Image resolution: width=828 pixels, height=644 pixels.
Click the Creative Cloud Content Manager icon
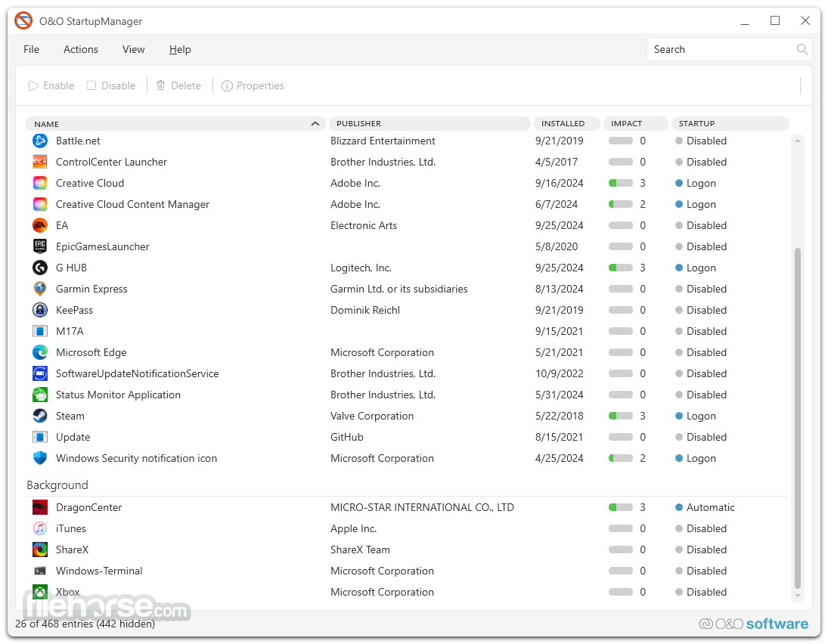coord(39,204)
